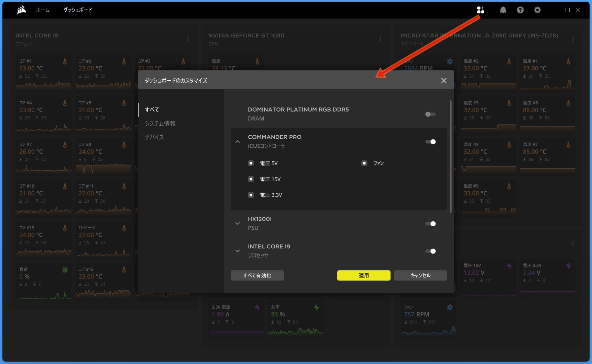Open the MSI motherboard panel options menu
The height and width of the screenshot is (364, 592).
coord(573,39)
